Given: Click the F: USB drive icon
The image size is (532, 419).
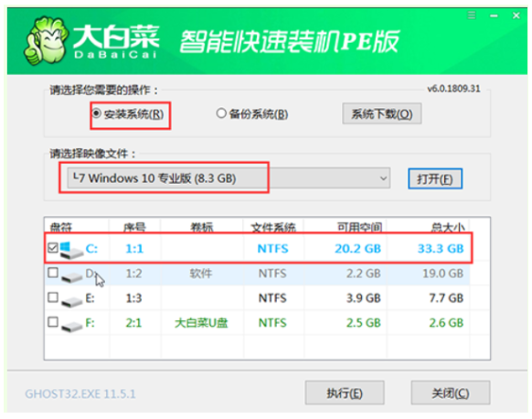Looking at the screenshot, I should tap(71, 326).
